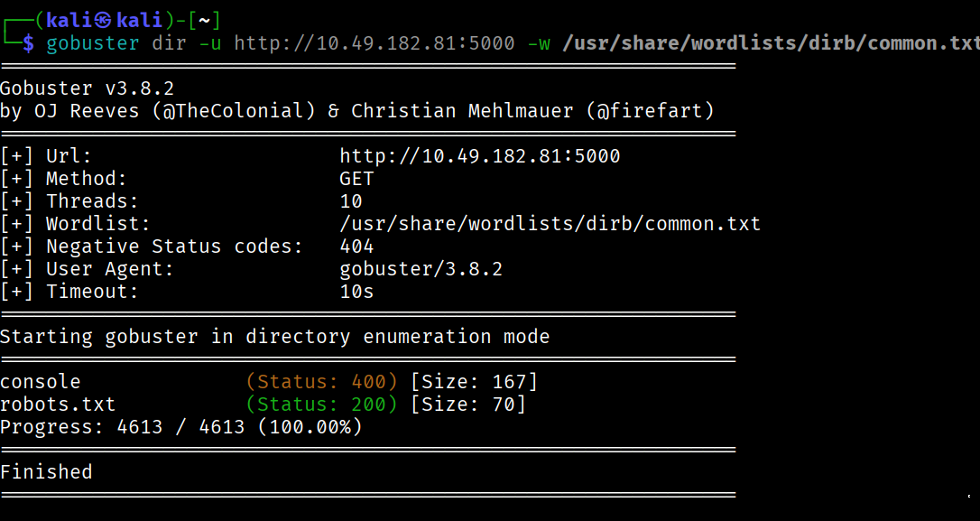Click the Threads value 10
Viewport: 980px width, 521px height.
click(x=350, y=201)
